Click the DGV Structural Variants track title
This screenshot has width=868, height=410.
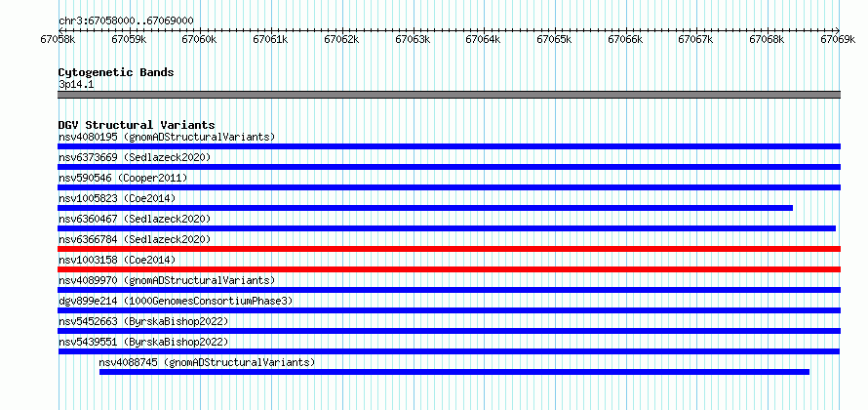(x=137, y=125)
